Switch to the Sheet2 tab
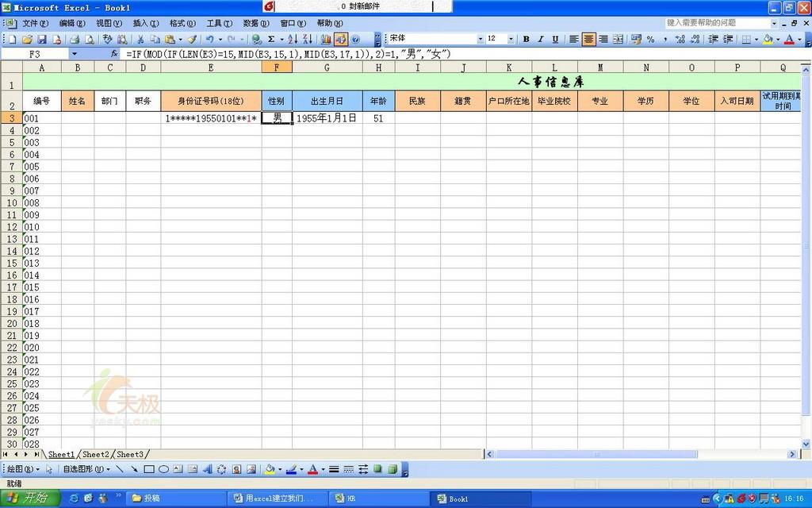Screen dimensions: 812x508 point(96,454)
